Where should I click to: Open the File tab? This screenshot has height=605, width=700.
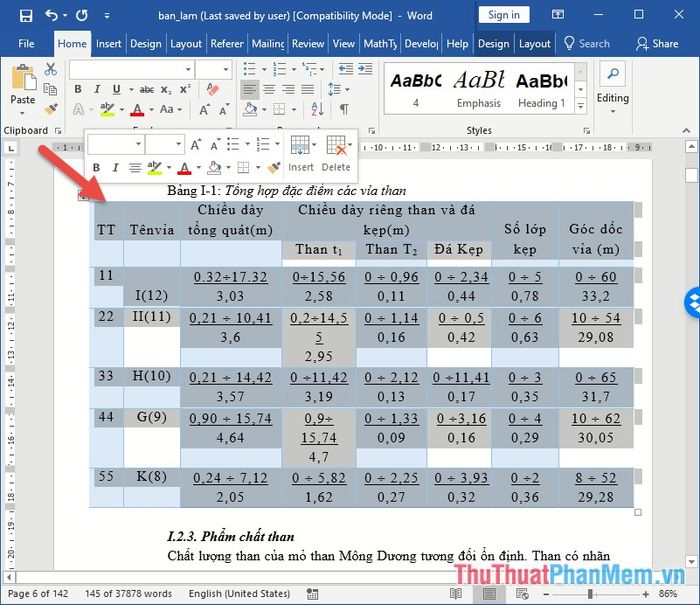pos(26,44)
